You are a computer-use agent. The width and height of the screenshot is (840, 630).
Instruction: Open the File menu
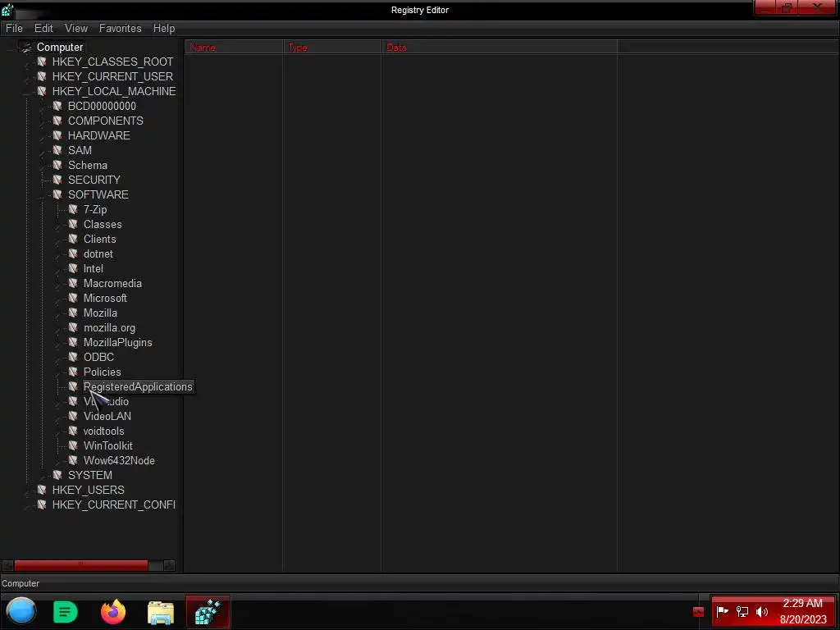pyautogui.click(x=14, y=28)
